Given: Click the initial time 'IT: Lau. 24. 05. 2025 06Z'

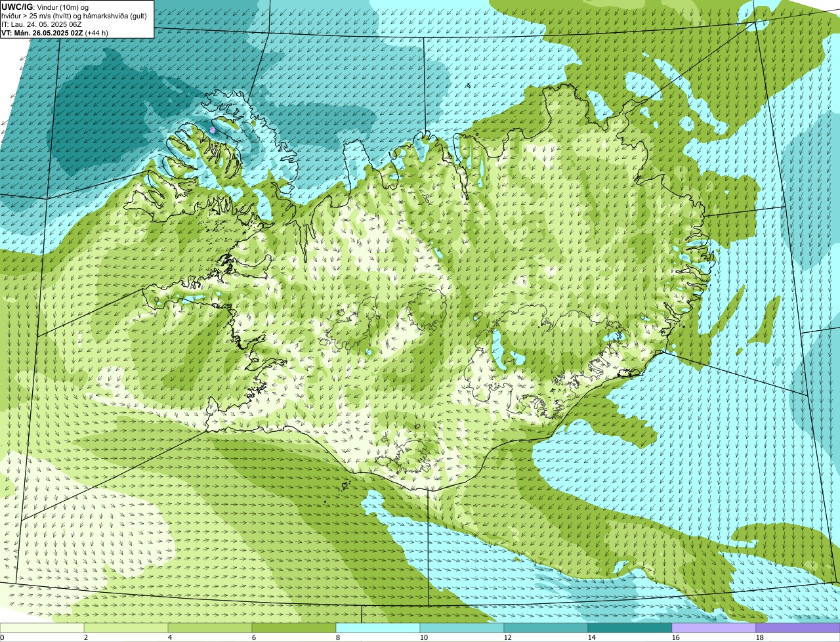Looking at the screenshot, I should [41, 24].
